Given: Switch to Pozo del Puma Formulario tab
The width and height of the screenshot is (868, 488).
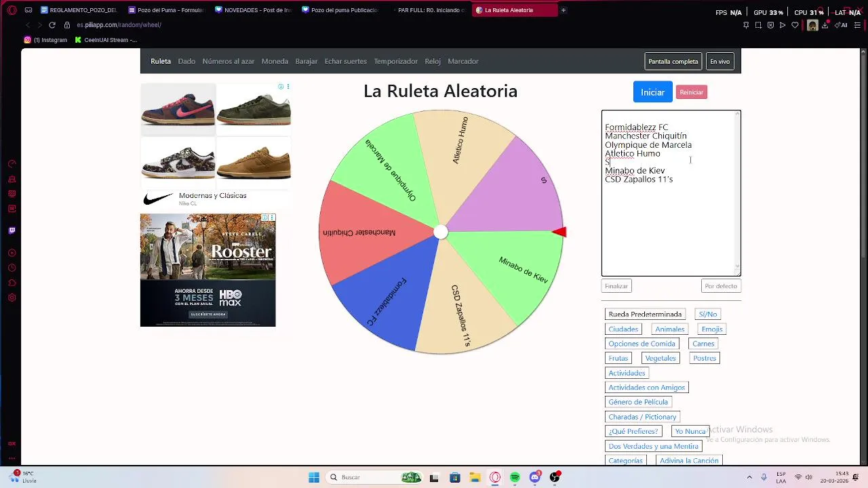Looking at the screenshot, I should (165, 10).
